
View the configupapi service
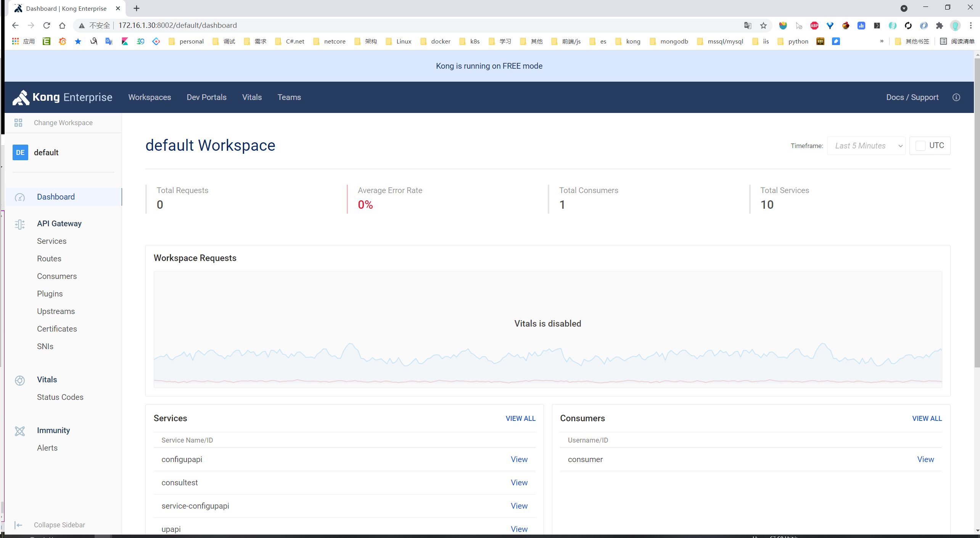[x=519, y=459]
